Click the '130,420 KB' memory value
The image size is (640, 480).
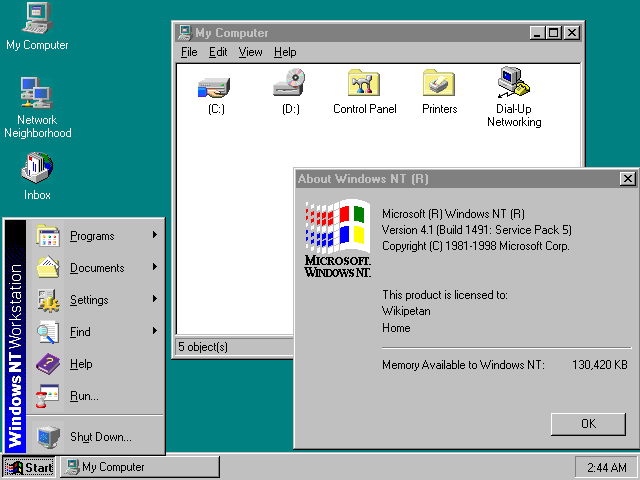click(x=600, y=364)
